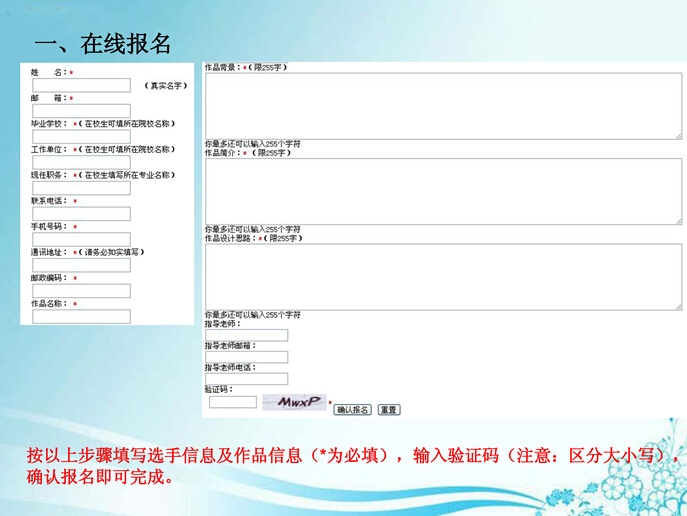Image resolution: width=687 pixels, height=516 pixels.
Task: Focus the 毕业学校 input field
Action: tap(81, 137)
